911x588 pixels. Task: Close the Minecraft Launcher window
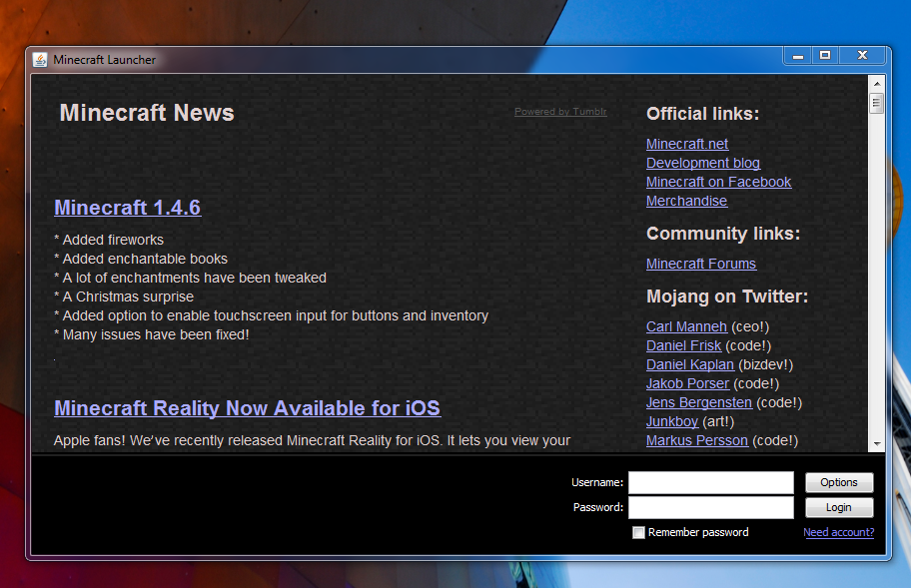[862, 56]
